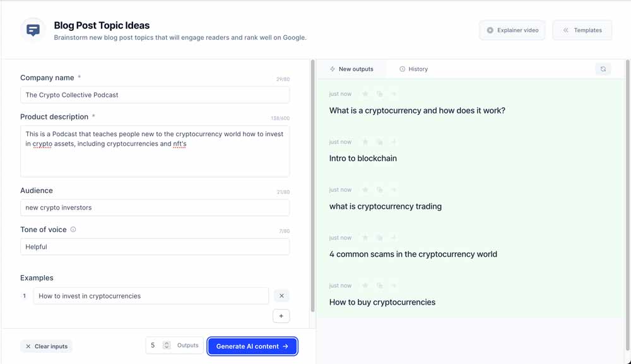
Task: Click the Company name input field
Action: point(155,95)
